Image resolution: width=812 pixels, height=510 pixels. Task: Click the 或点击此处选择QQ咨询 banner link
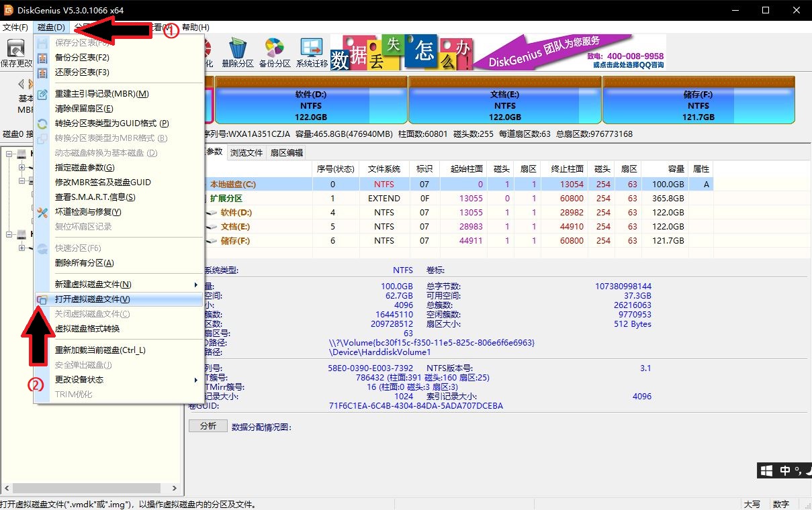(x=628, y=65)
